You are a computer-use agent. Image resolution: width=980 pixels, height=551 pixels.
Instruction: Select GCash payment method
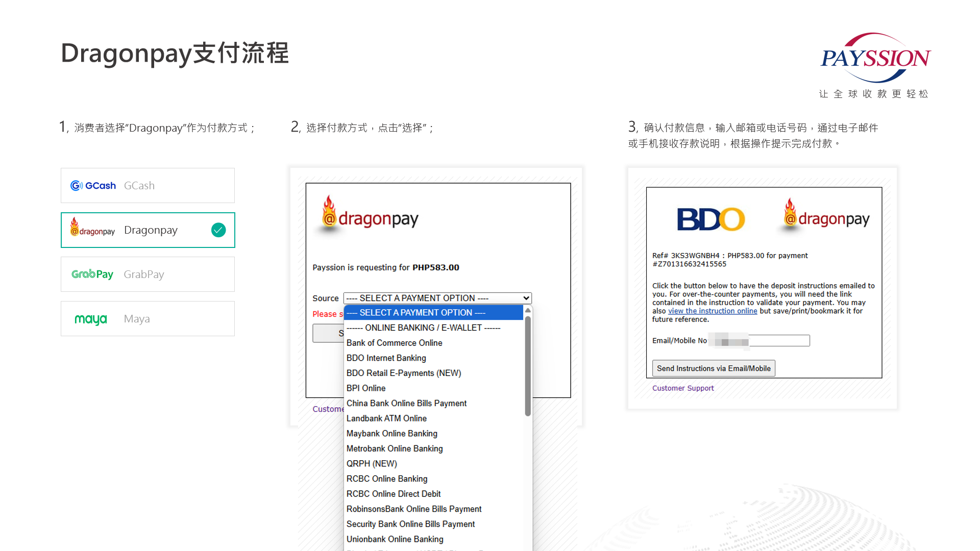click(148, 186)
